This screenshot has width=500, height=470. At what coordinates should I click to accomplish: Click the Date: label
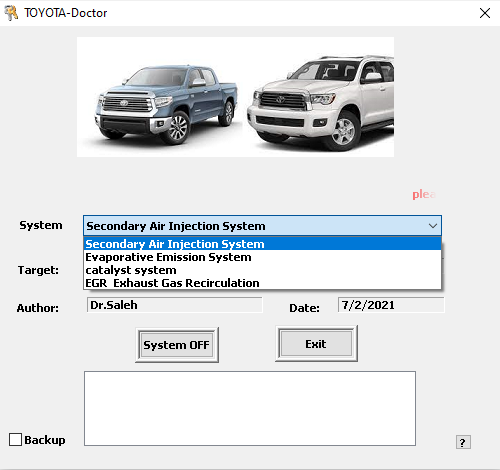coord(304,308)
